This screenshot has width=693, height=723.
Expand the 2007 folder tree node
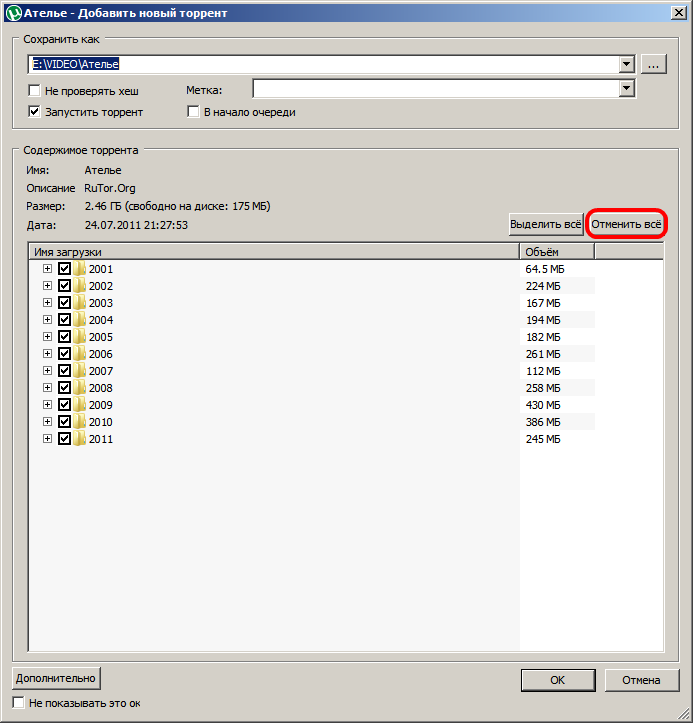tap(47, 371)
